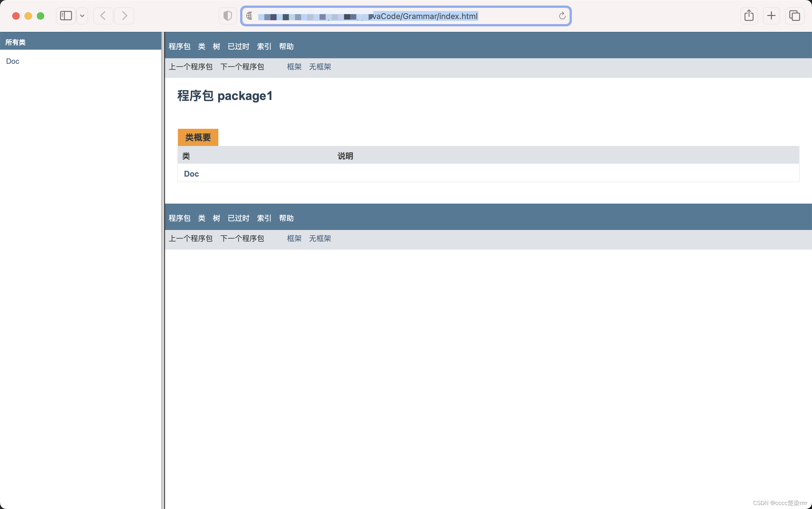This screenshot has height=509, width=812.
Task: Select 索引 in bottom navigation bar
Action: (264, 218)
